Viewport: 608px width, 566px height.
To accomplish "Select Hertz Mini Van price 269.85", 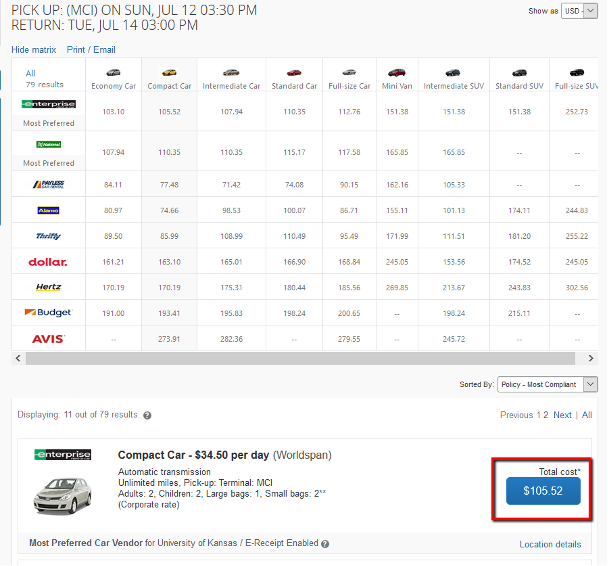I will point(397,288).
